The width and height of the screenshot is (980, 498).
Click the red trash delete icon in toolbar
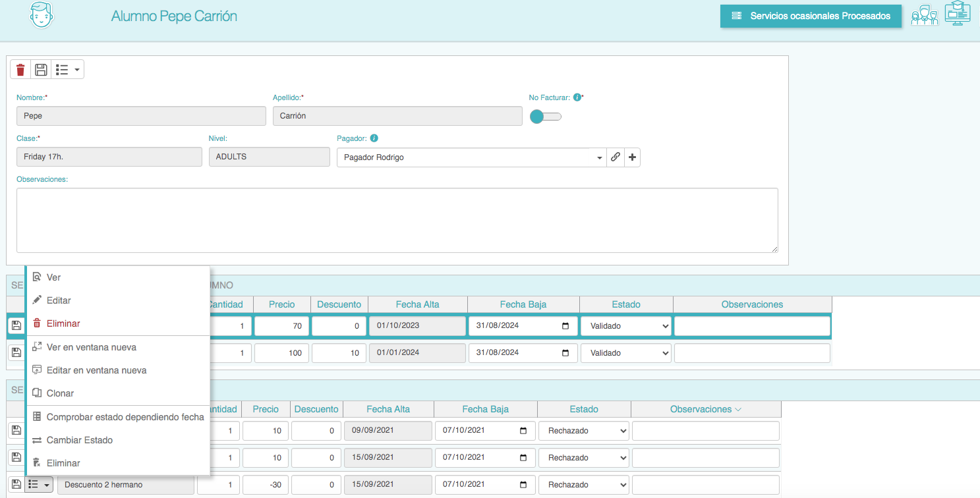20,70
